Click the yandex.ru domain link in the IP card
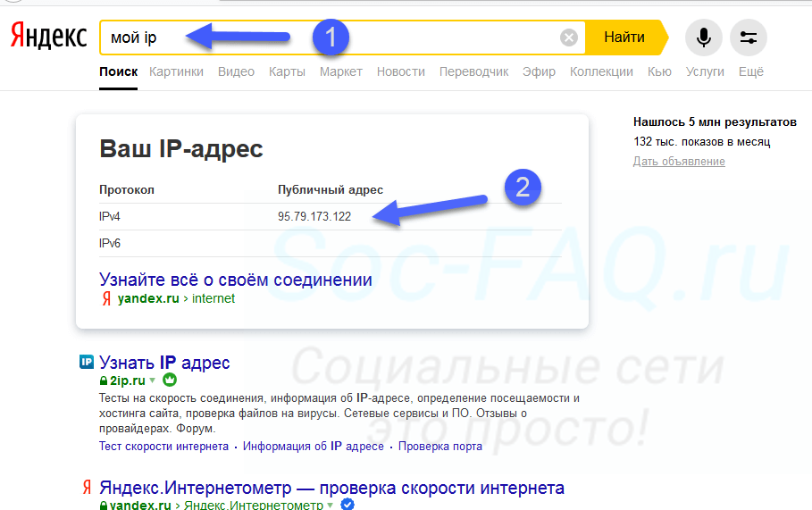 (148, 298)
